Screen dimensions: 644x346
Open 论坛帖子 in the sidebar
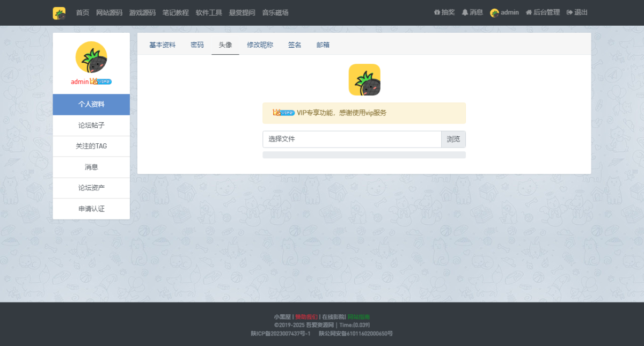[x=91, y=126]
